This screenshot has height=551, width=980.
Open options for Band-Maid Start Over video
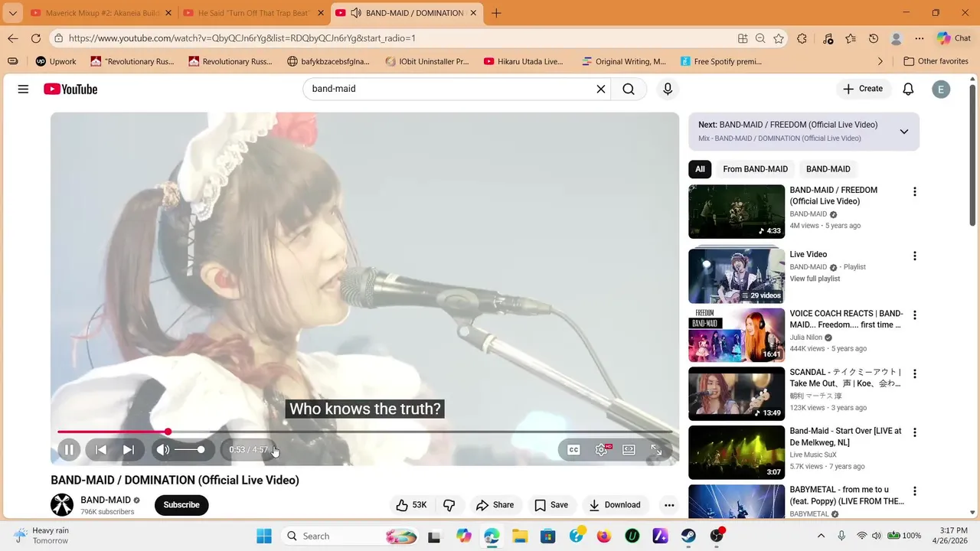(914, 432)
